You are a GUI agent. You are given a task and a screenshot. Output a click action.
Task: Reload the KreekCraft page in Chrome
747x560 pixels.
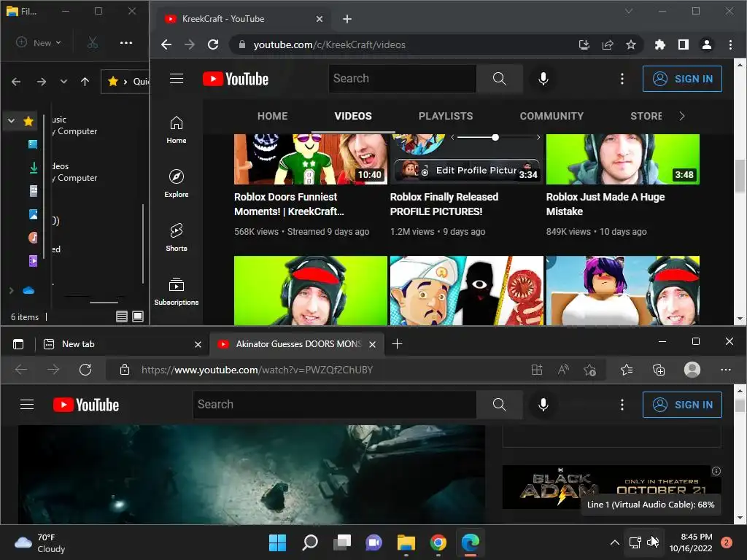click(x=213, y=44)
